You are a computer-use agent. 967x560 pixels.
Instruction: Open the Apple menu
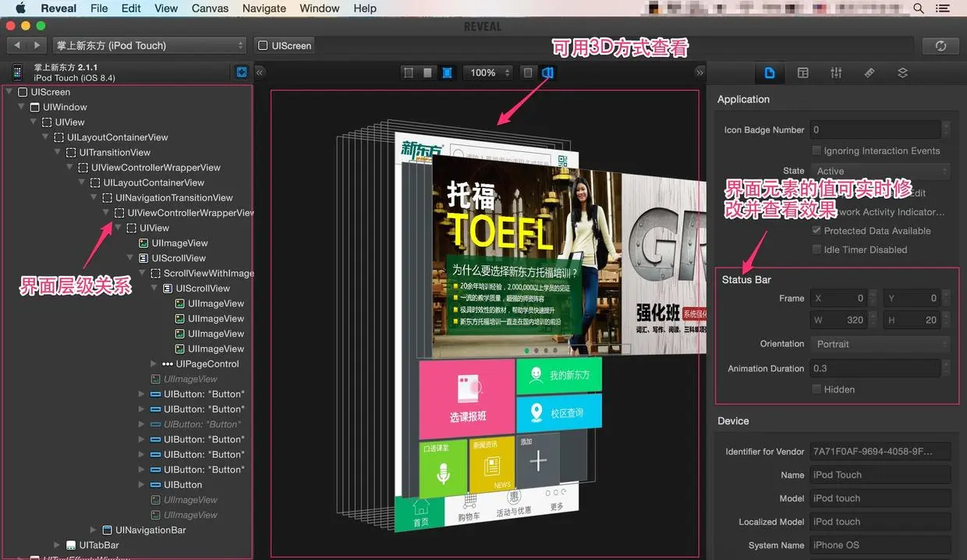pyautogui.click(x=20, y=8)
